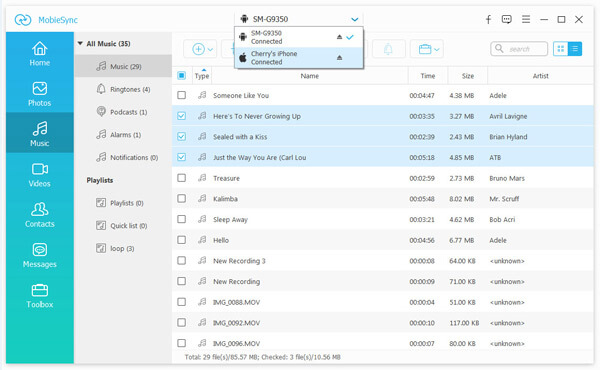The width and height of the screenshot is (600, 370).
Task: Check the IMG_0092.MOV checkbox
Action: click(181, 323)
